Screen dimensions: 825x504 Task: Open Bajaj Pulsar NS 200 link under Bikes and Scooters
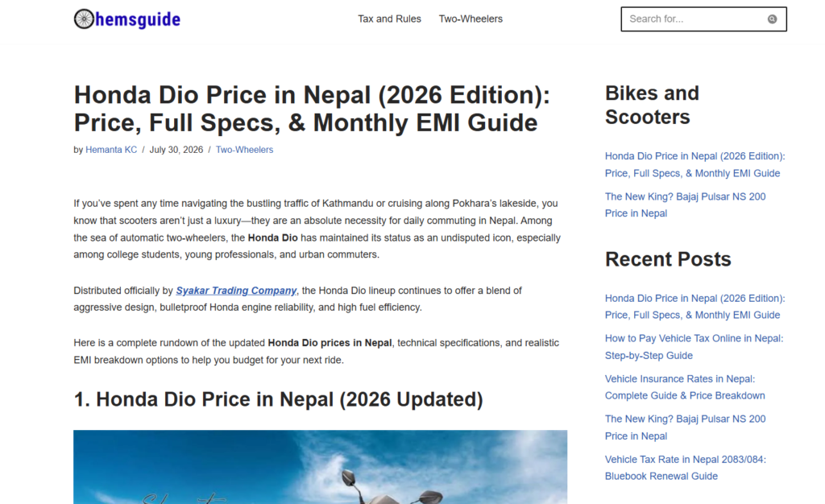(x=685, y=205)
